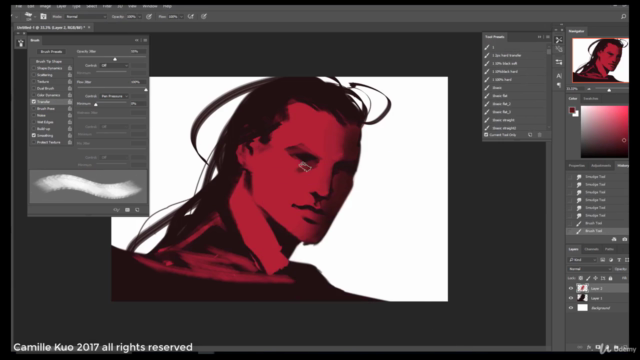
Task: Hide Layer 2 with eye icon
Action: point(571,288)
